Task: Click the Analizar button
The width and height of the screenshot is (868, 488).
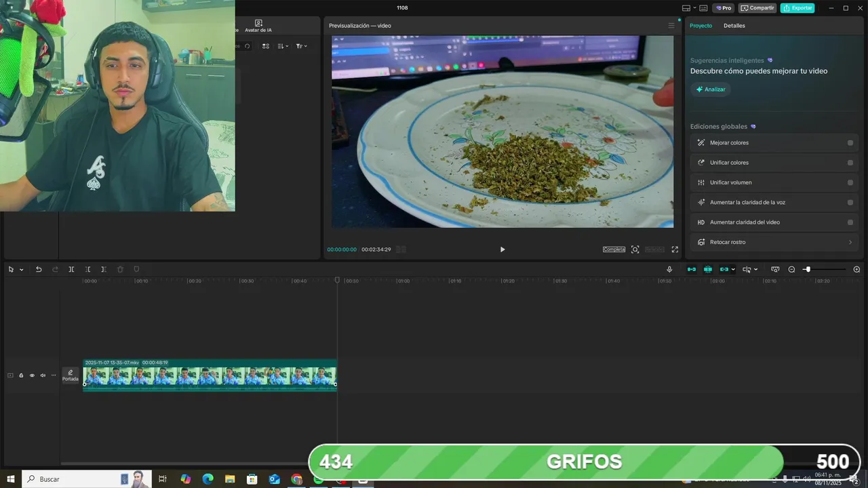Action: point(710,89)
